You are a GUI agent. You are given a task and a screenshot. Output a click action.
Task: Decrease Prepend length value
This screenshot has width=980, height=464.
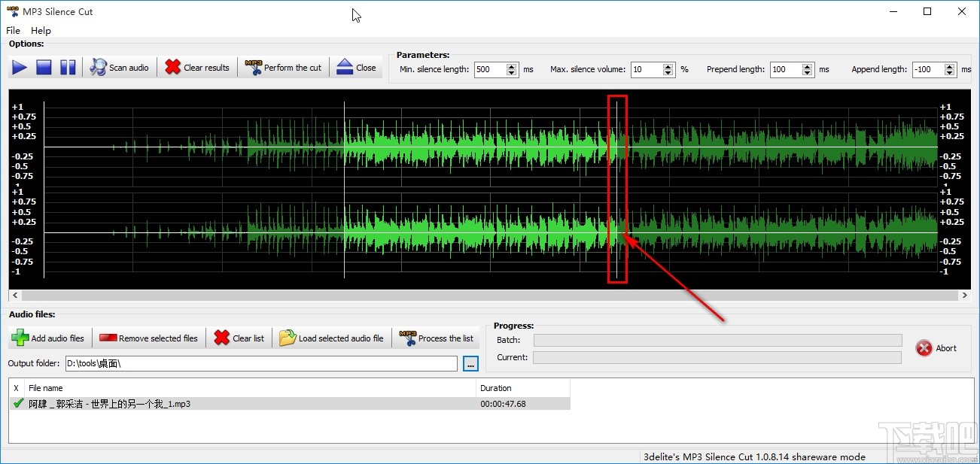click(808, 73)
